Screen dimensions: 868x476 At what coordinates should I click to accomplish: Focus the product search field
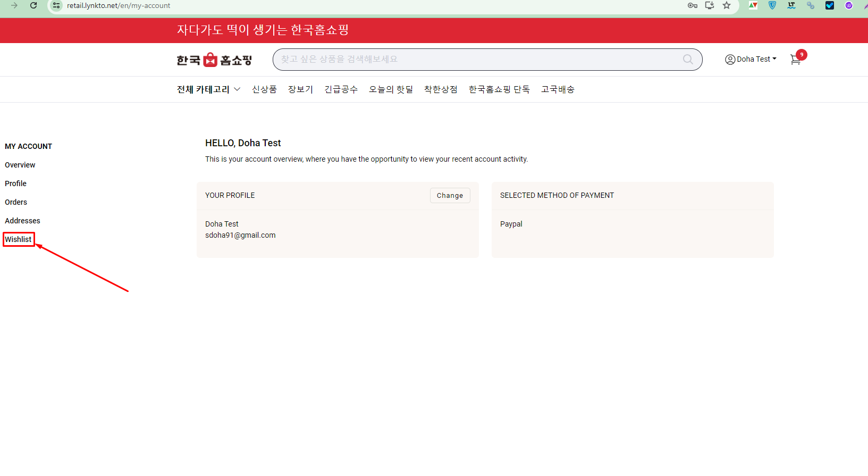point(478,60)
